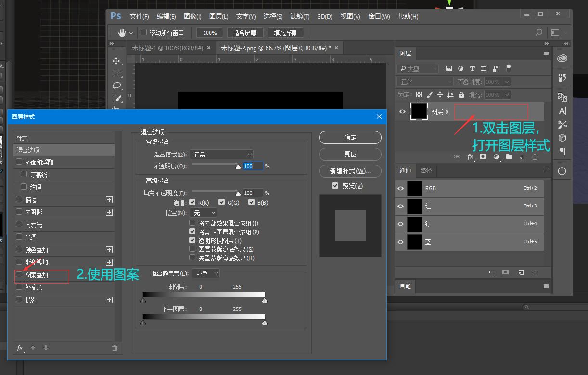Filter layers by pixel layers icon
588x375 pixels.
coord(449,69)
